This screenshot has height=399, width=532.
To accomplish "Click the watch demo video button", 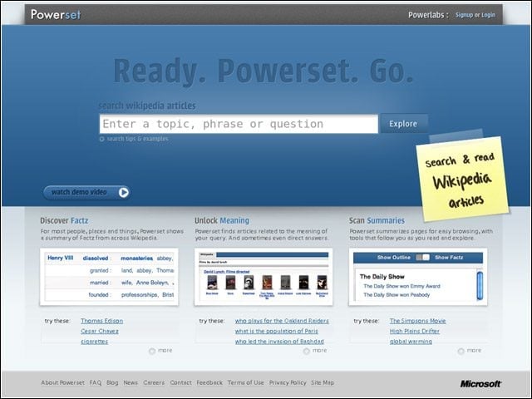I will pyautogui.click(x=86, y=192).
